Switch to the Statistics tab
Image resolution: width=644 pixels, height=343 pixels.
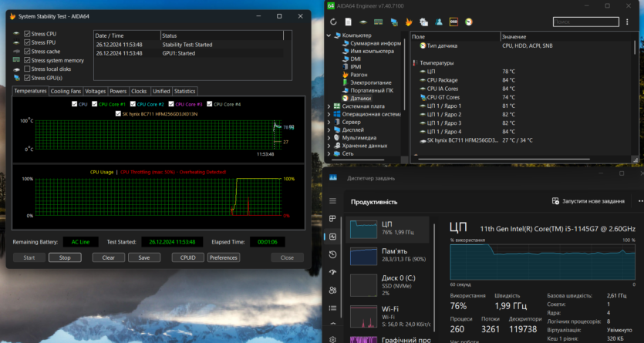tap(185, 91)
